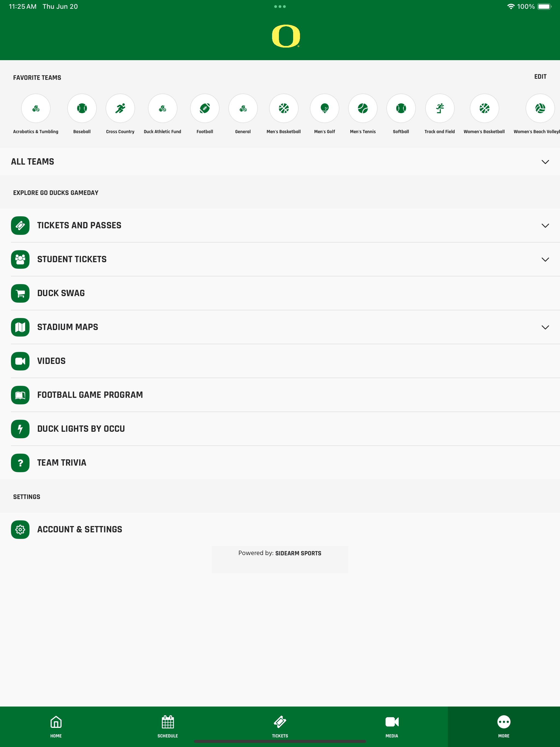Tap the Oregon O logo in header
560x747 pixels.
[x=286, y=36]
